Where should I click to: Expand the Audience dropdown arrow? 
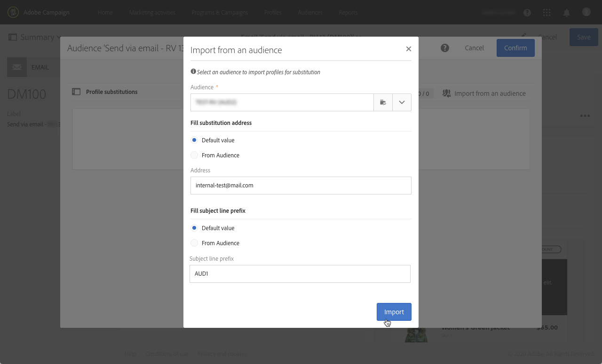coord(402,102)
